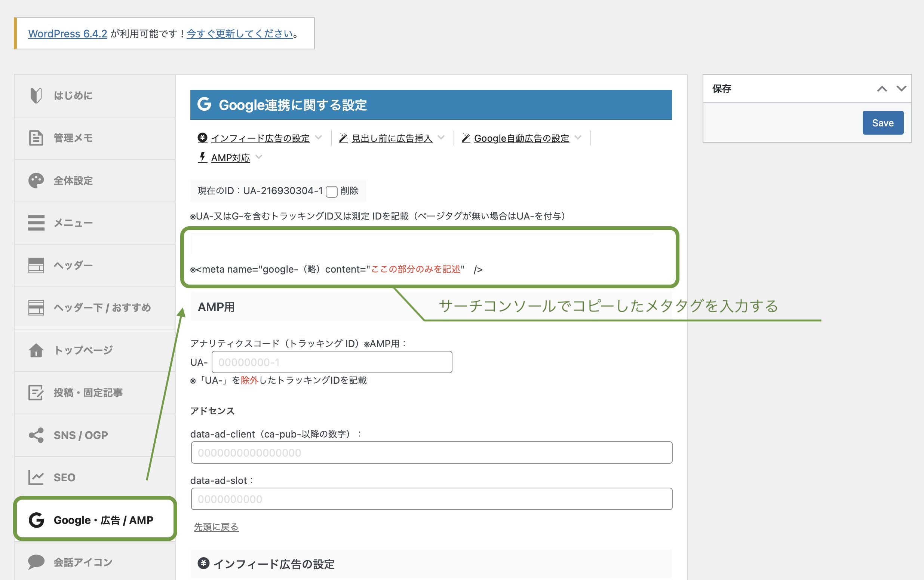The height and width of the screenshot is (580, 924).
Task: Click the 現在のID：UA-216930304-1 text
Action: 260,191
